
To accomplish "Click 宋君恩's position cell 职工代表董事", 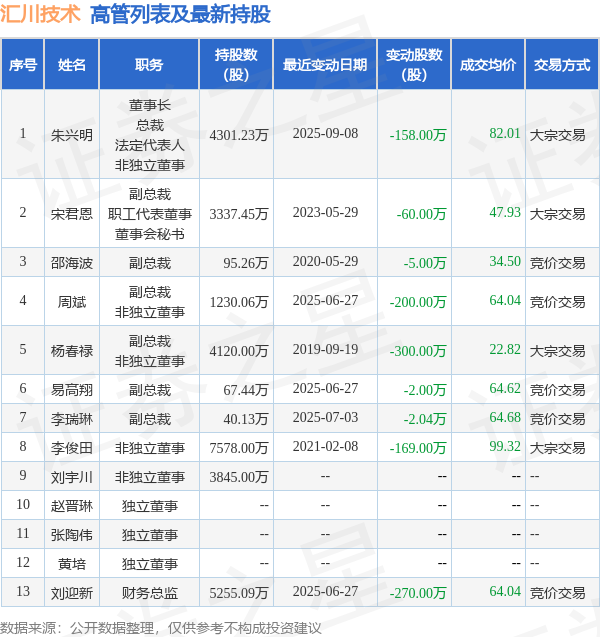I will [149, 214].
